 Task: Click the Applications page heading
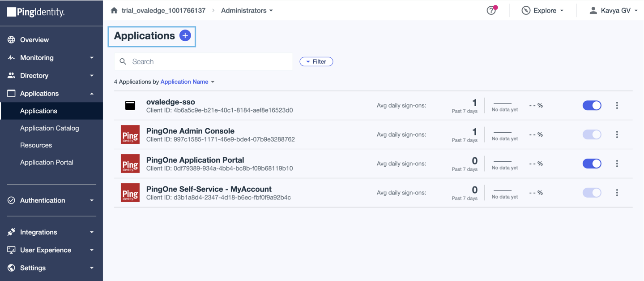(x=144, y=35)
